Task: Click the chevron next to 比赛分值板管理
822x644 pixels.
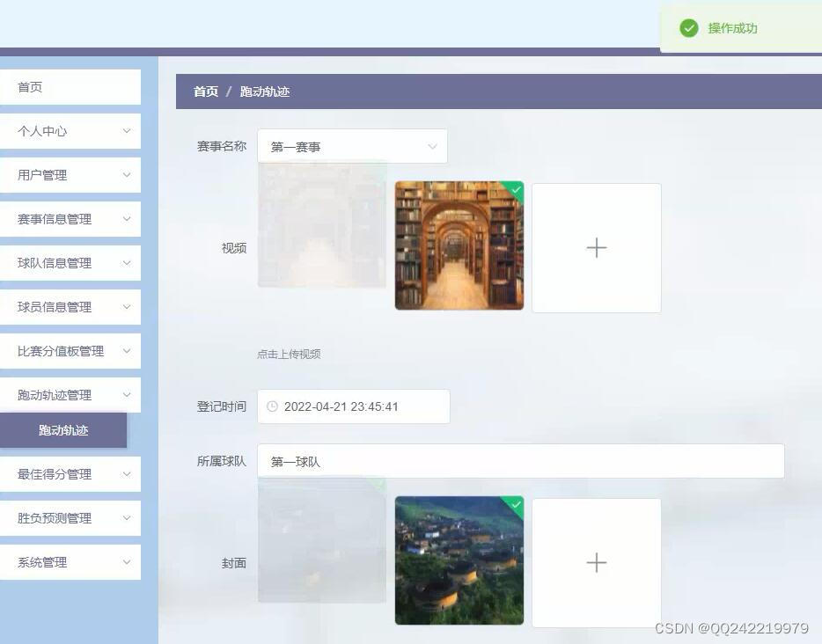Action: [x=127, y=351]
